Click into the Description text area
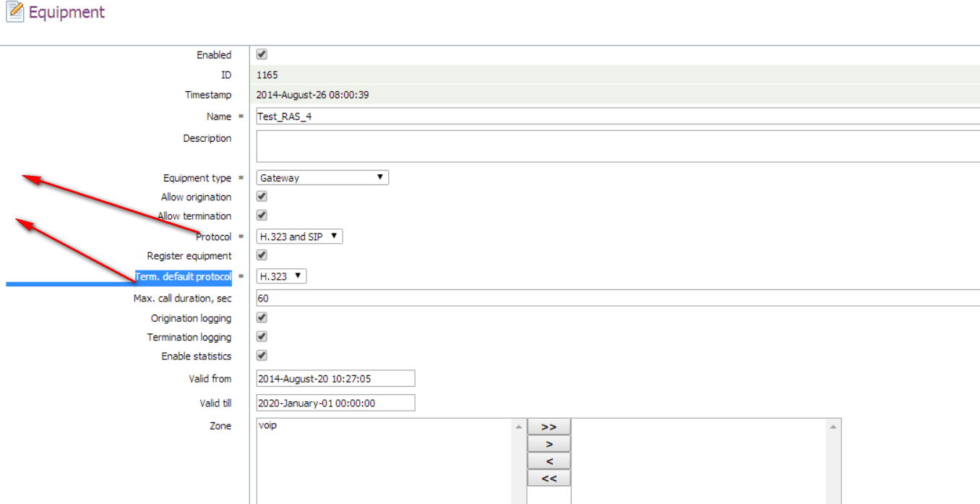980x504 pixels. [618, 146]
